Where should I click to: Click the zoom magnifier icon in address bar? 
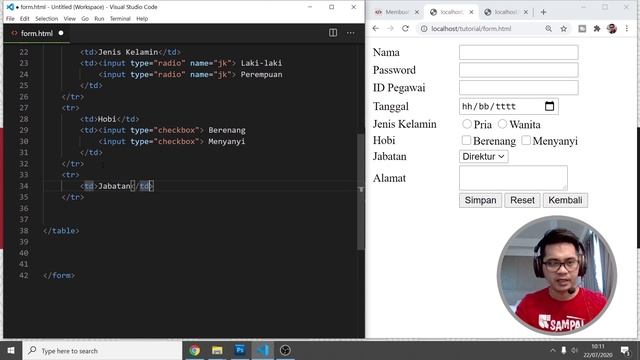click(x=549, y=29)
